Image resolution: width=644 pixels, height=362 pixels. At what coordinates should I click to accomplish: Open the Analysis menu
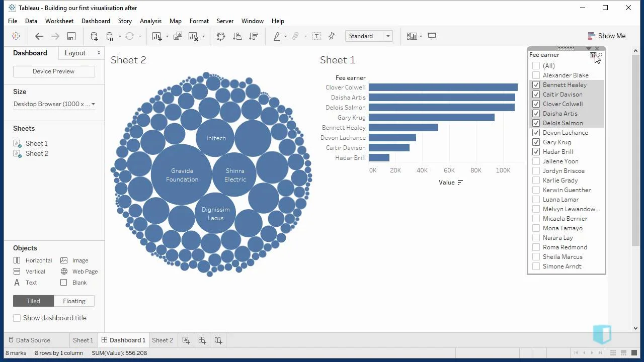150,21
